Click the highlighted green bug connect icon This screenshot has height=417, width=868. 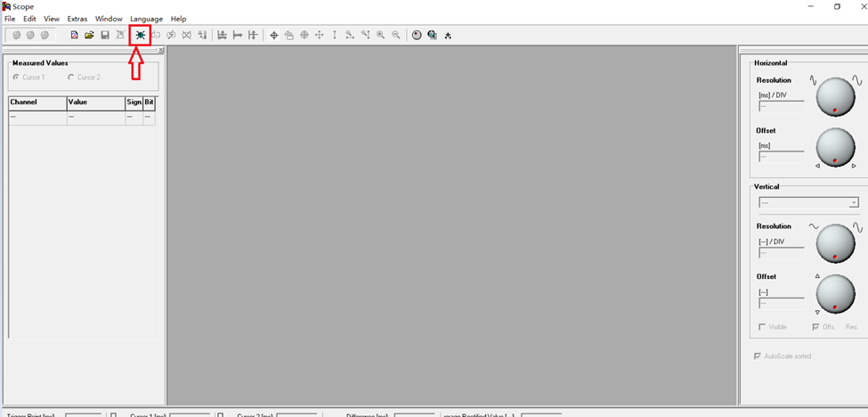point(140,36)
